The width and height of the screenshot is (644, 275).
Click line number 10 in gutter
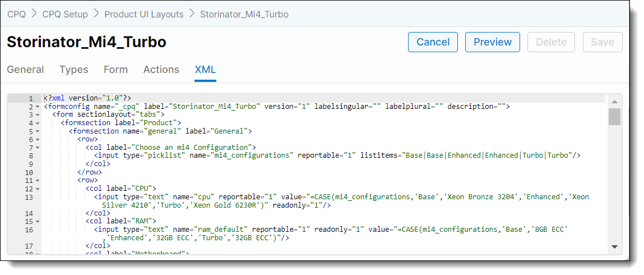coord(29,172)
